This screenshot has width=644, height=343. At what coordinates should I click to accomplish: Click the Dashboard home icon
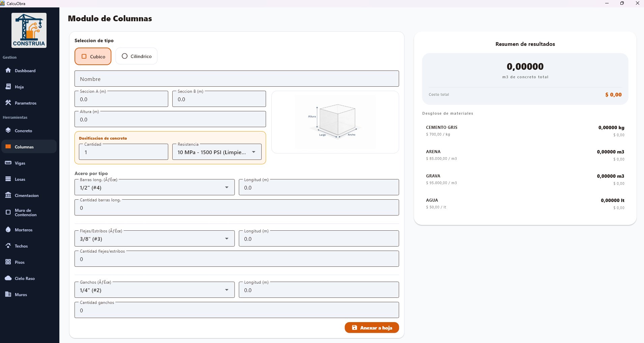[8, 70]
